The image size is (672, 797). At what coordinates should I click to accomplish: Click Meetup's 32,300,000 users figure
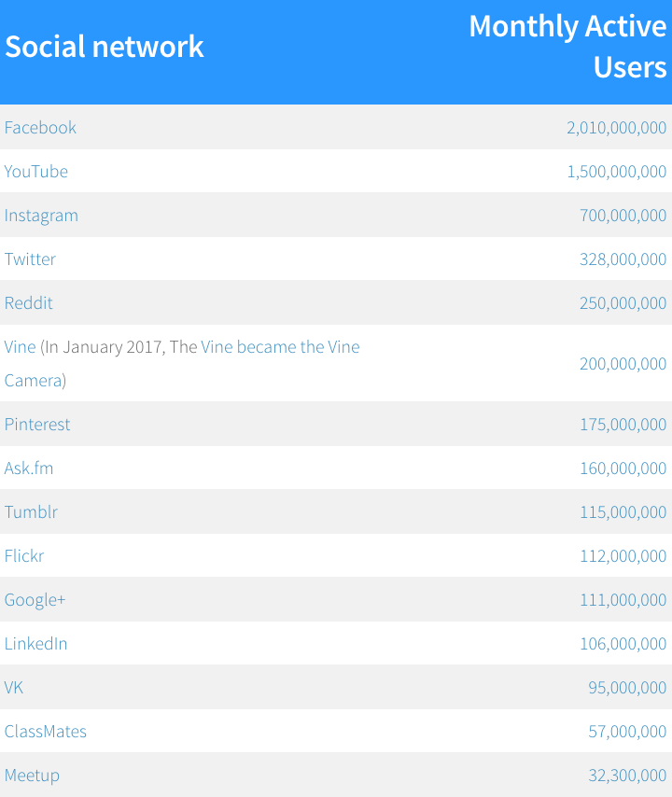[x=627, y=776]
